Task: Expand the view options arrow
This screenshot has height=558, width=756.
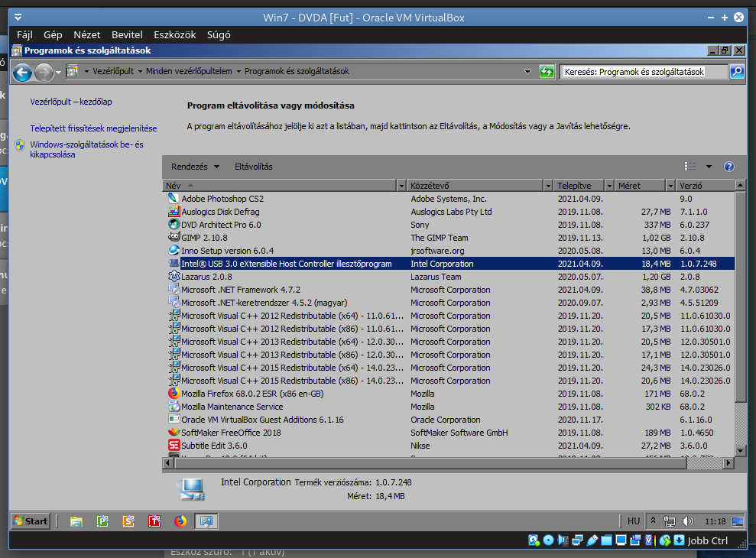Action: 709,167
